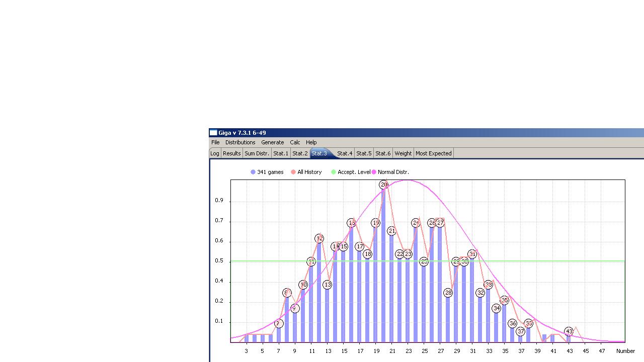Screen dimensions: 644x362
Task: Click the pink All History legend dot
Action: 293,172
